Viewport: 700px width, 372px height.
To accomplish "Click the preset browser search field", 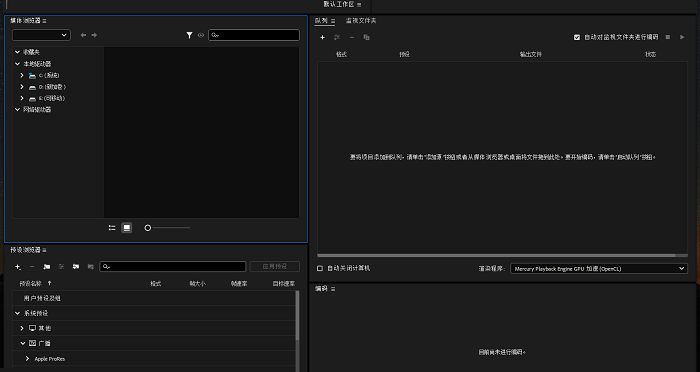I will tap(173, 267).
